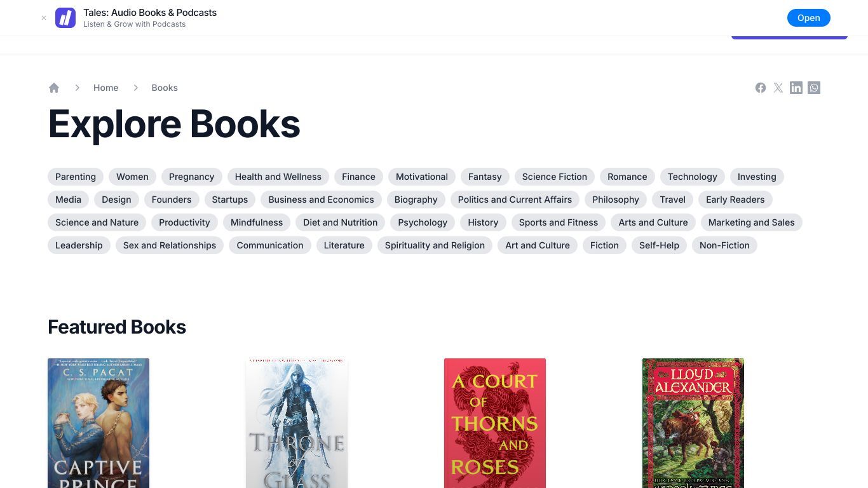This screenshot has height=488, width=868.
Task: Browse Marketing and Sales category
Action: coord(751,222)
